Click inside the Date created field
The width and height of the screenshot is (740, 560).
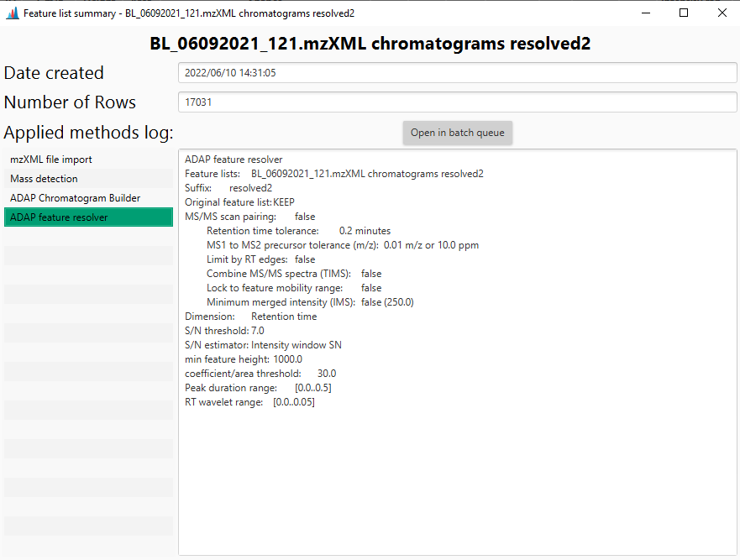click(x=458, y=73)
